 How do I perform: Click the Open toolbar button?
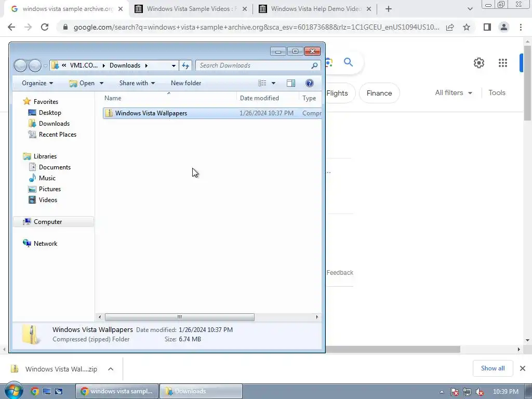coord(82,83)
